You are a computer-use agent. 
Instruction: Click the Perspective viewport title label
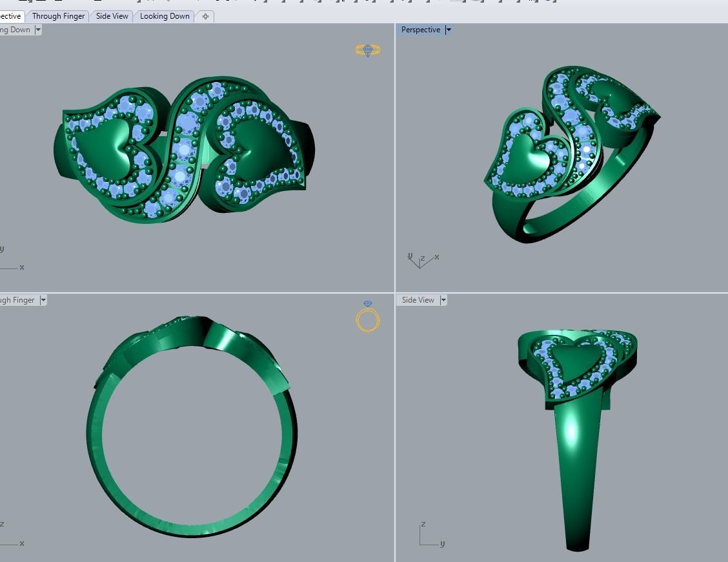[x=421, y=30]
